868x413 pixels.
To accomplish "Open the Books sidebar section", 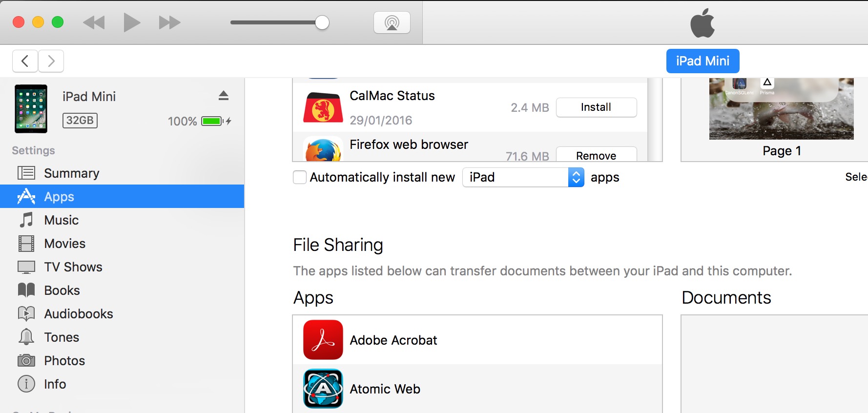I will (x=122, y=290).
